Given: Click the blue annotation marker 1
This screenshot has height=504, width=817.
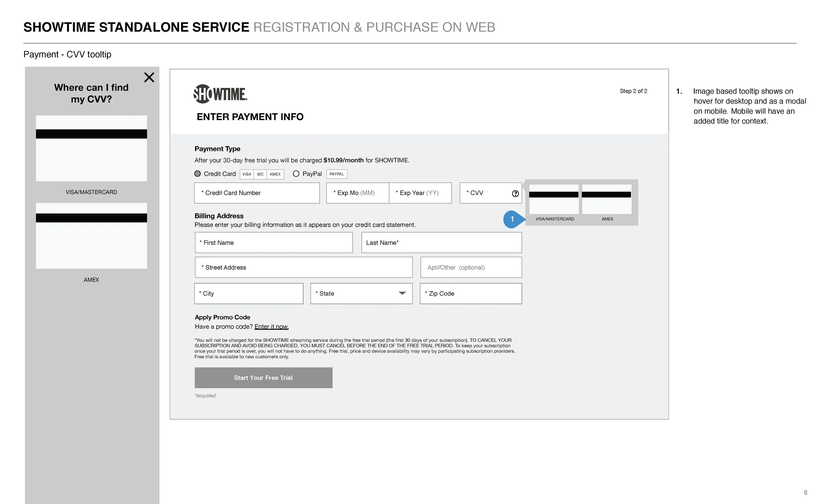Looking at the screenshot, I should (512, 219).
